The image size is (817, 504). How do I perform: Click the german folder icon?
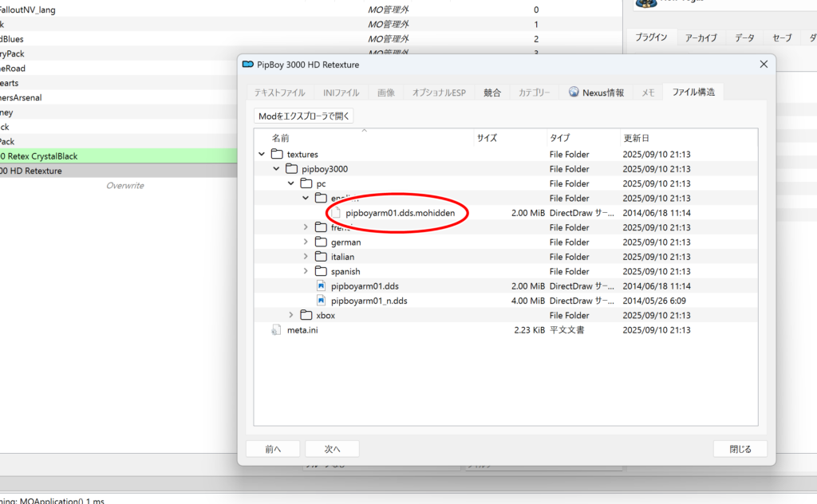(x=321, y=242)
